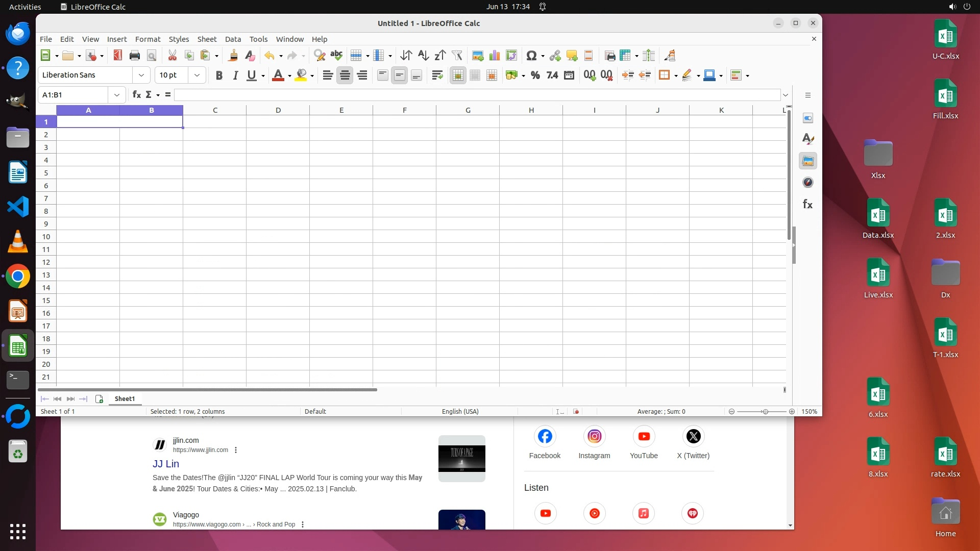This screenshot has width=980, height=551.
Task: Click the zoom slider handle in status bar
Action: pos(765,412)
